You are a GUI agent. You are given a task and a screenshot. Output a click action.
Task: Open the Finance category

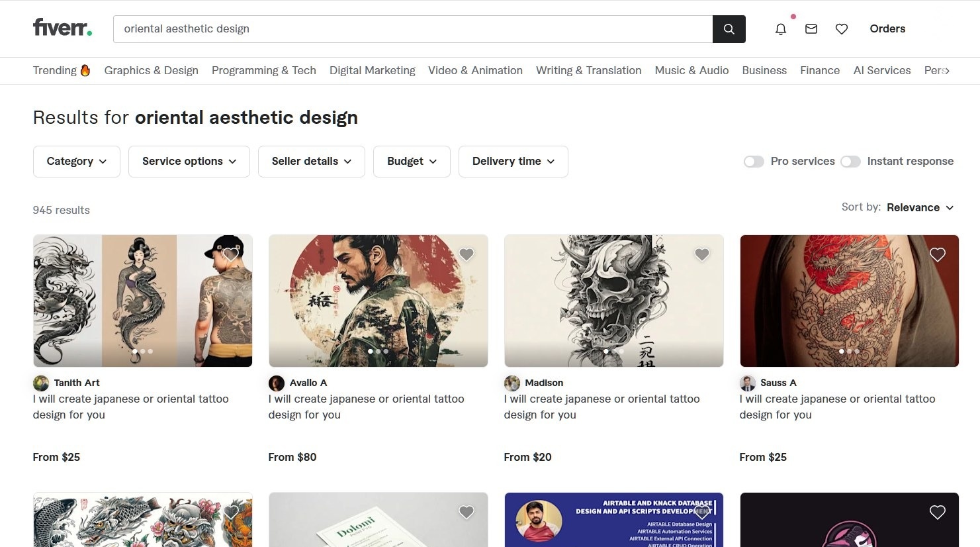pos(820,70)
